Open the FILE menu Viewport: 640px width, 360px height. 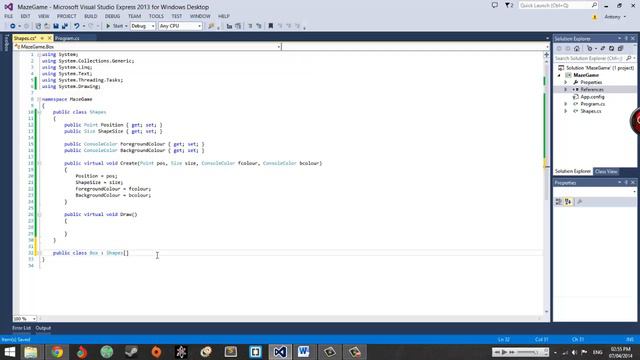point(9,16)
